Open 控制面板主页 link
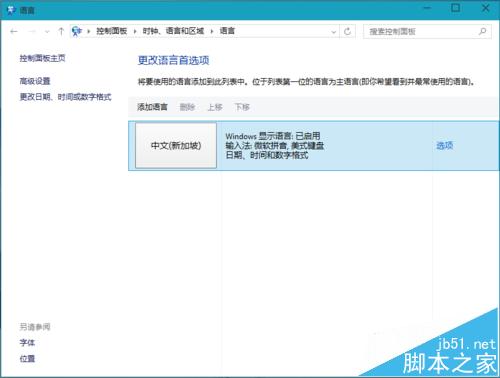The height and width of the screenshot is (378, 500). point(42,58)
